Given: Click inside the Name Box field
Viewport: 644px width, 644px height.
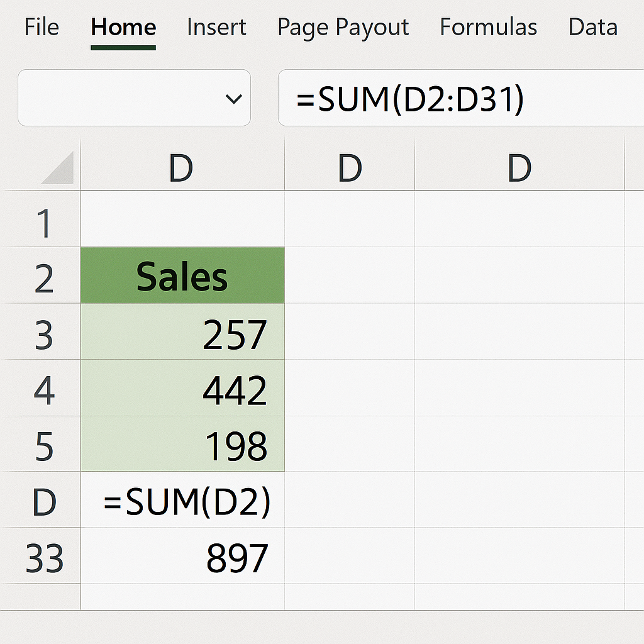Looking at the screenshot, I should [134, 97].
